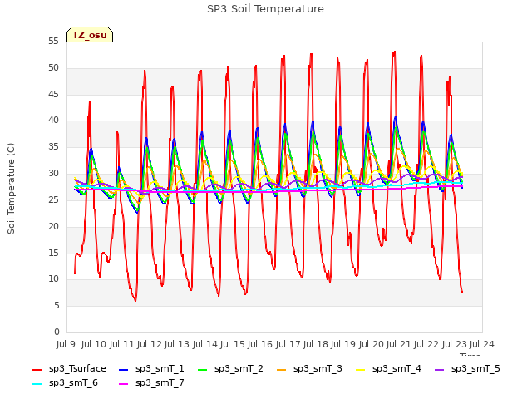Click the 55 y-axis tick label
This screenshot has height=399, width=532.
[53, 42]
